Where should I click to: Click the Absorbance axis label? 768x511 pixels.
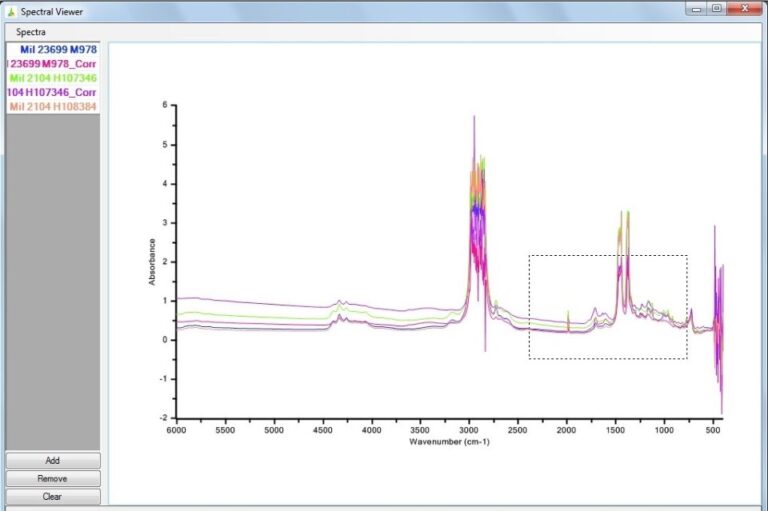(152, 262)
